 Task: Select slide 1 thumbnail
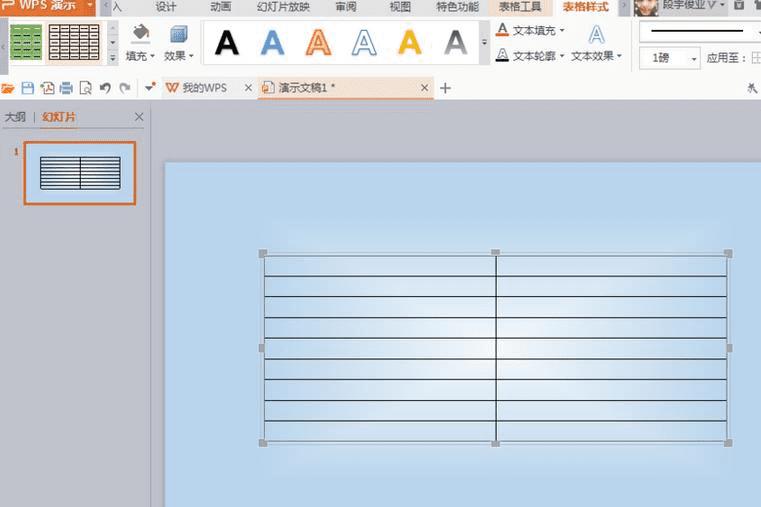[x=80, y=173]
